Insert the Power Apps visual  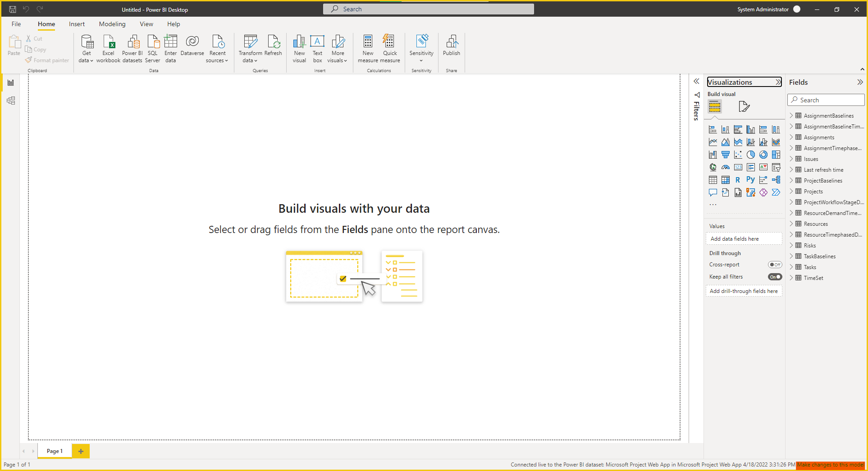tap(763, 192)
